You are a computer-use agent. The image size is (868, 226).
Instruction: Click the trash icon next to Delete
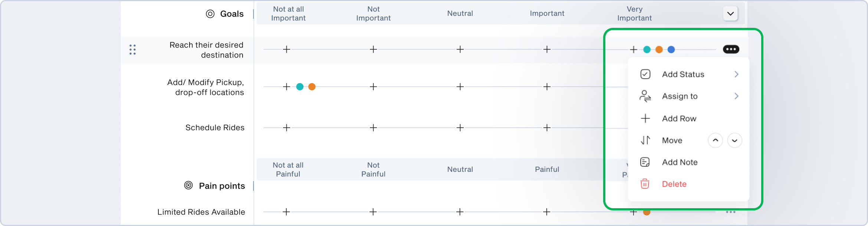point(645,184)
